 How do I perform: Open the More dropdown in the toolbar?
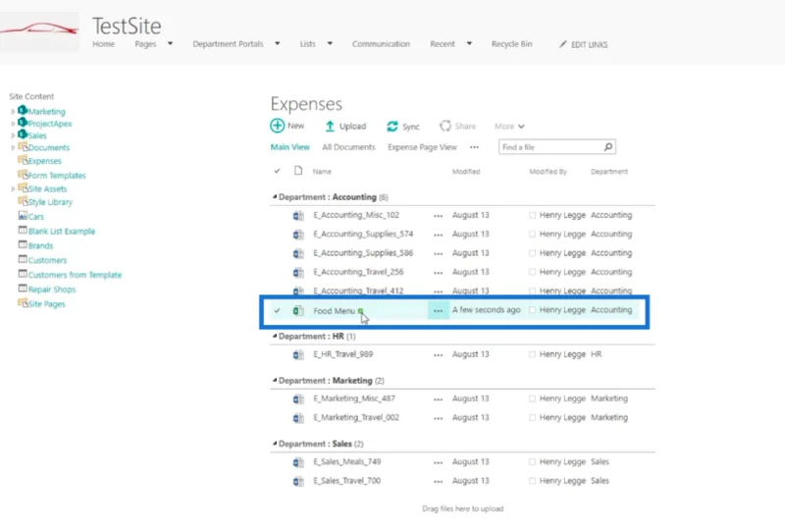tap(509, 127)
